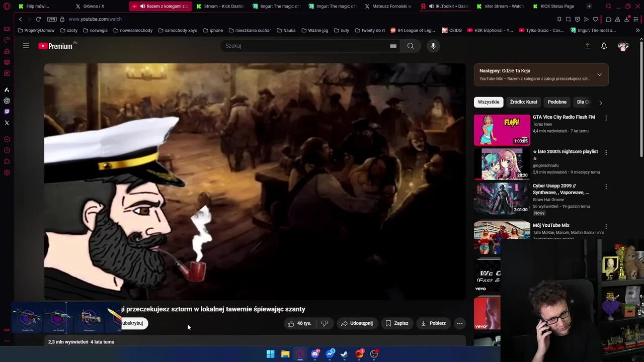Open the mieszkania suchar bookmark folder
The width and height of the screenshot is (644, 362).
(x=250, y=30)
